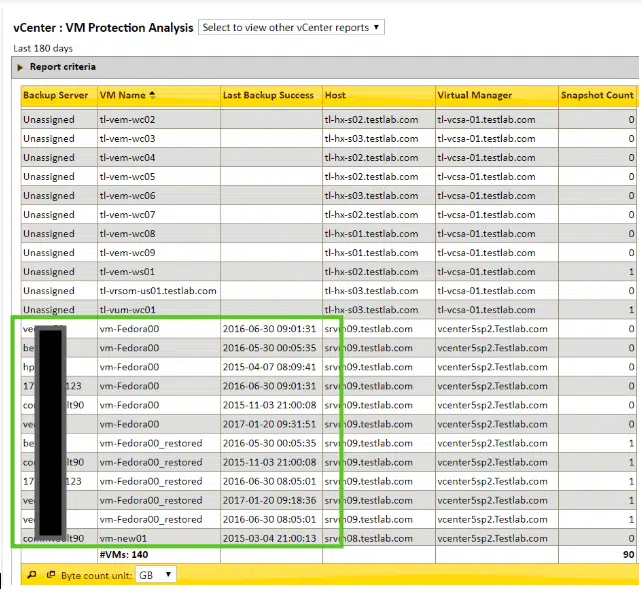
Task: Click Unassigned in the tl-vum-wc01 row
Action: coord(49,310)
